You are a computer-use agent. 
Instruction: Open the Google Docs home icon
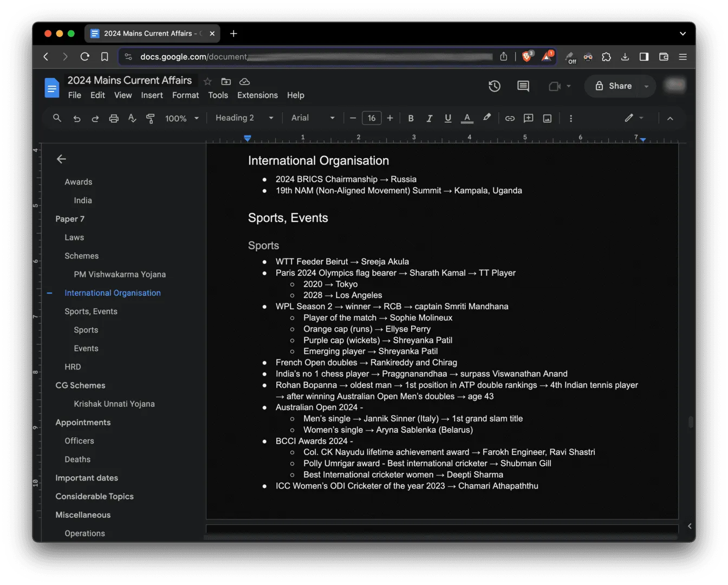pos(52,88)
